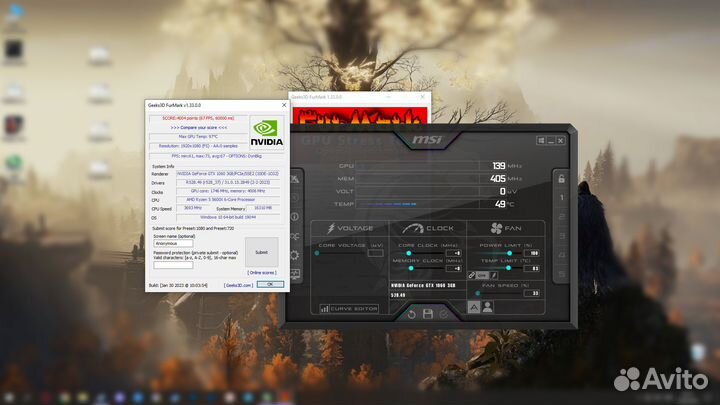Click the Max GPU Temp line in FurMark
720x405 pixels.
(198, 137)
